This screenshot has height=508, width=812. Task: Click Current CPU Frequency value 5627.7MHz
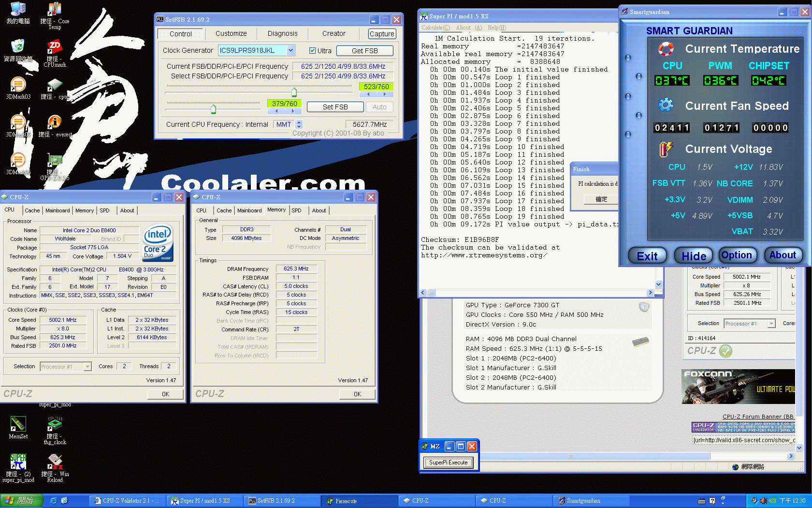point(369,124)
